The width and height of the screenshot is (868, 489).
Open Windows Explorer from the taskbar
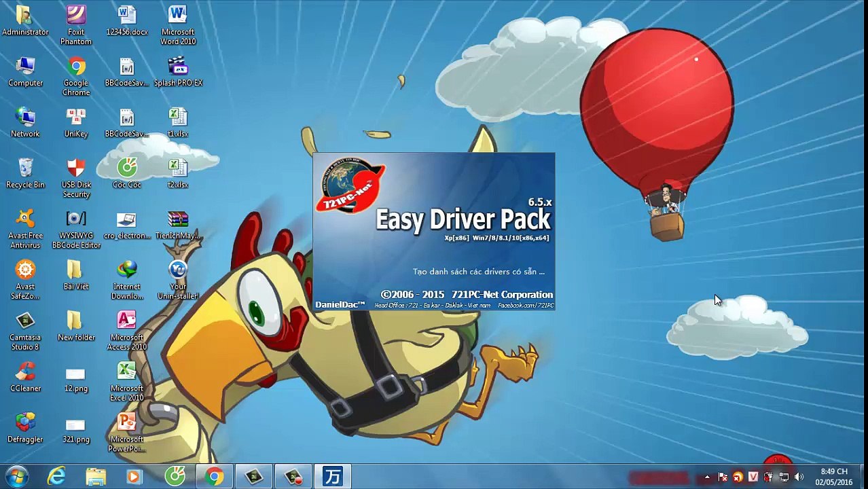pyautogui.click(x=96, y=477)
